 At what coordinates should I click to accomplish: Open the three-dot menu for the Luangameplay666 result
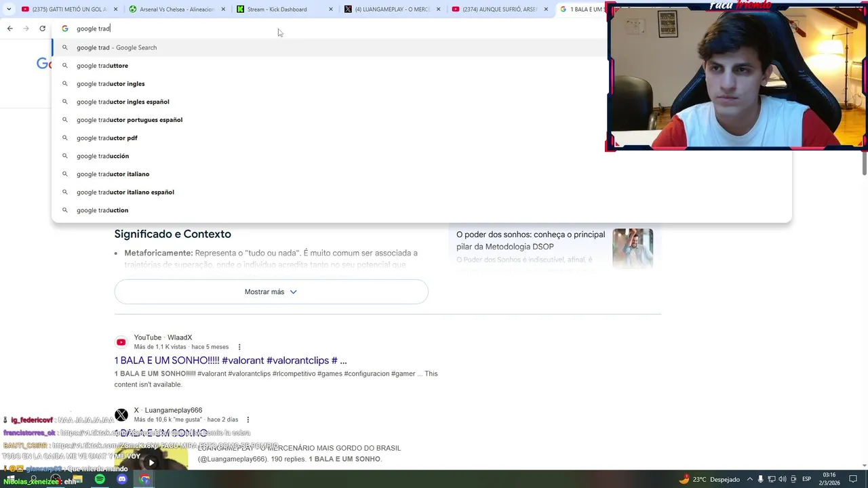point(248,420)
